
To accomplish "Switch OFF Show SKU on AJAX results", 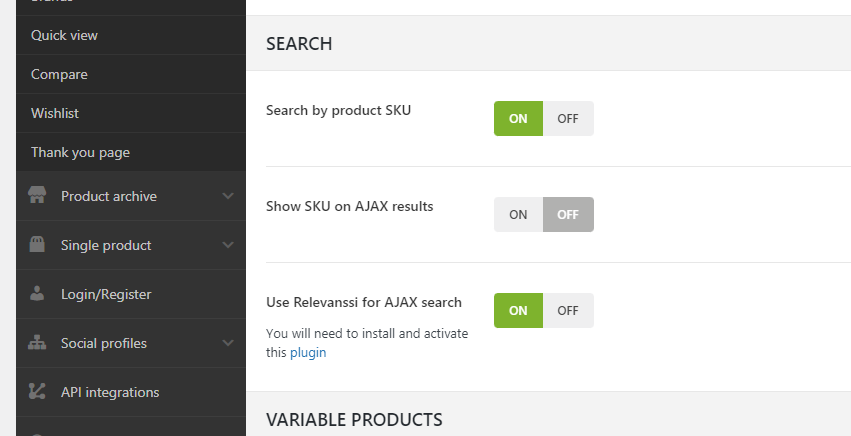I will [568, 214].
